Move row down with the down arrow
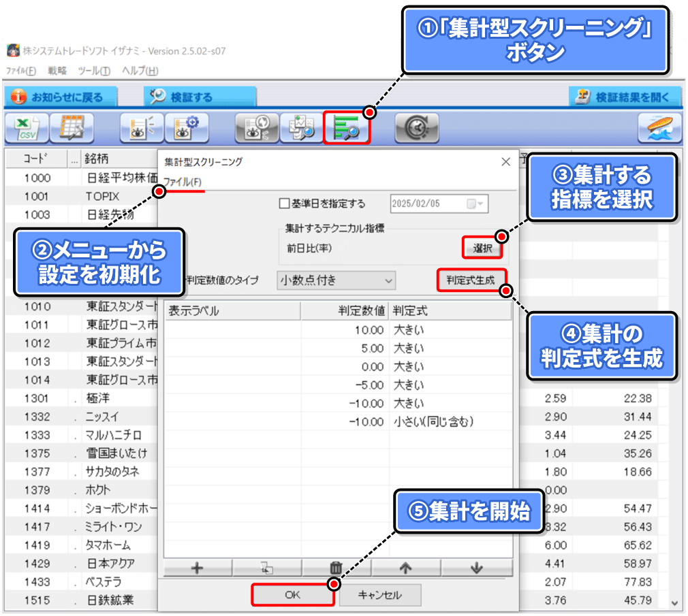Image resolution: width=688 pixels, height=616 pixels. click(x=477, y=568)
